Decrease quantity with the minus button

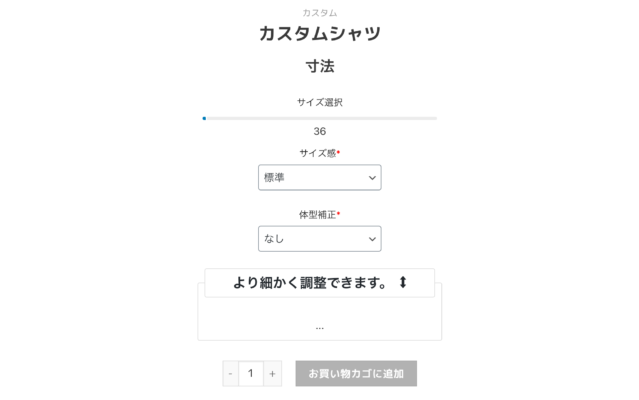click(230, 374)
